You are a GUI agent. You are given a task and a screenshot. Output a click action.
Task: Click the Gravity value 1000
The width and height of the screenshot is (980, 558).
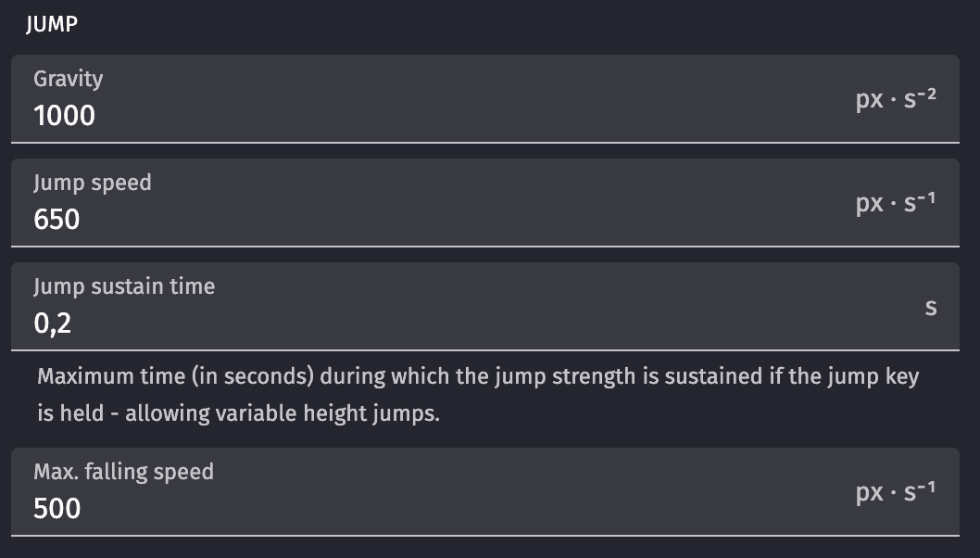coord(65,116)
